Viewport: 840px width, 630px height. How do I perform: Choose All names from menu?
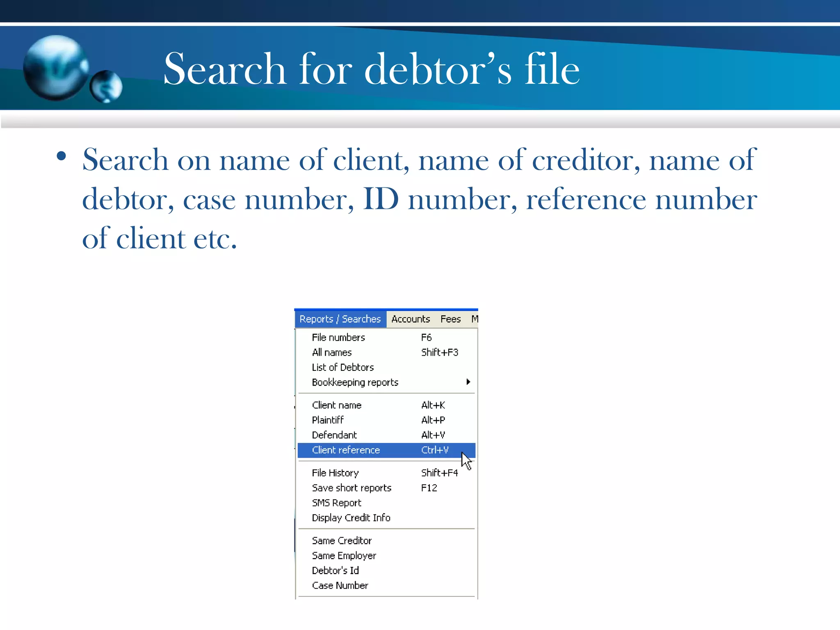click(x=332, y=352)
